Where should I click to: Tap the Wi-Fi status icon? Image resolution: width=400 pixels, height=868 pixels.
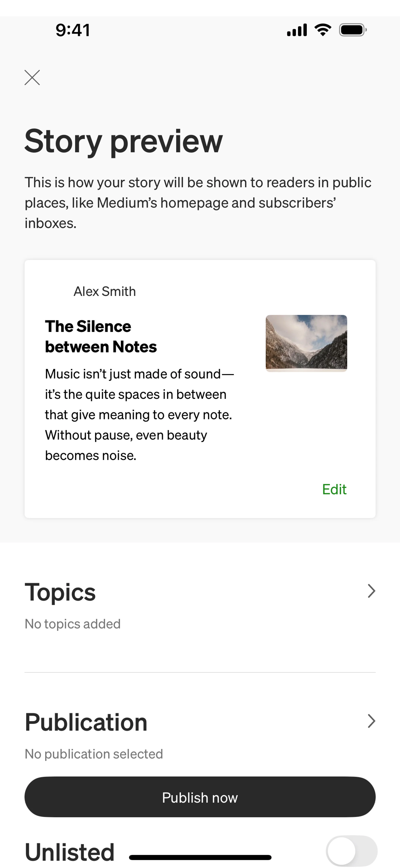point(322,30)
